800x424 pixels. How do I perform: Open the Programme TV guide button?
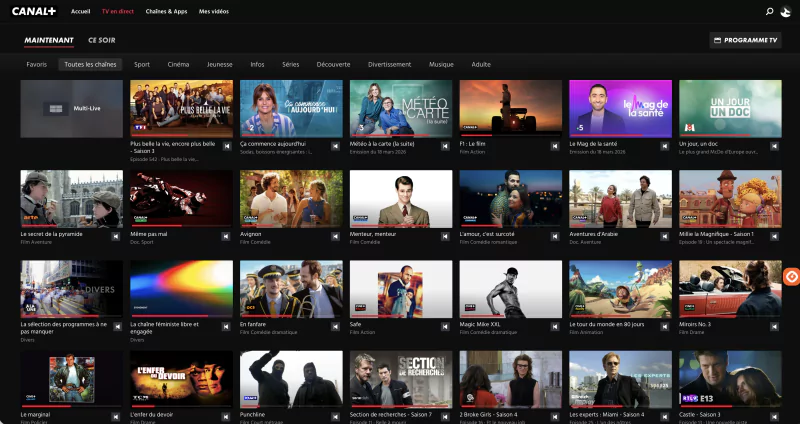click(x=745, y=40)
